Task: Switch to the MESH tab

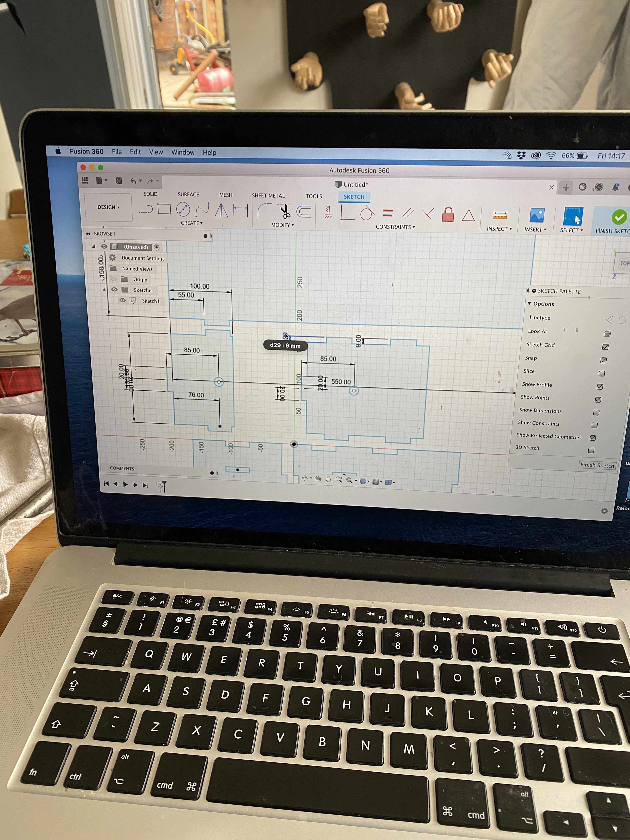Action: pyautogui.click(x=226, y=195)
